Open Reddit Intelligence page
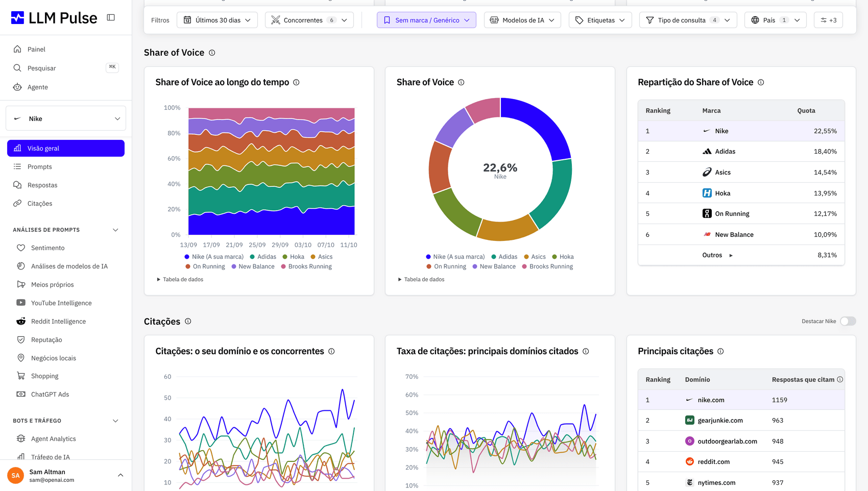The height and width of the screenshot is (491, 868). pyautogui.click(x=66, y=321)
